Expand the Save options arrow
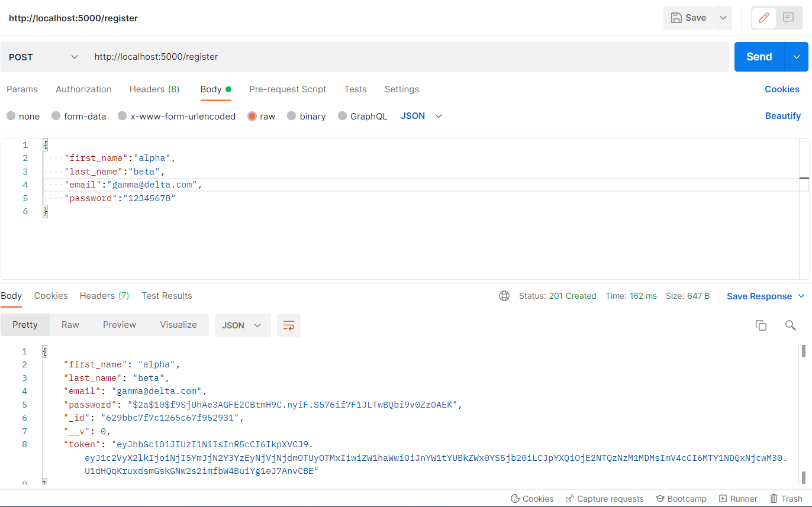The width and height of the screenshot is (812, 507). (723, 18)
